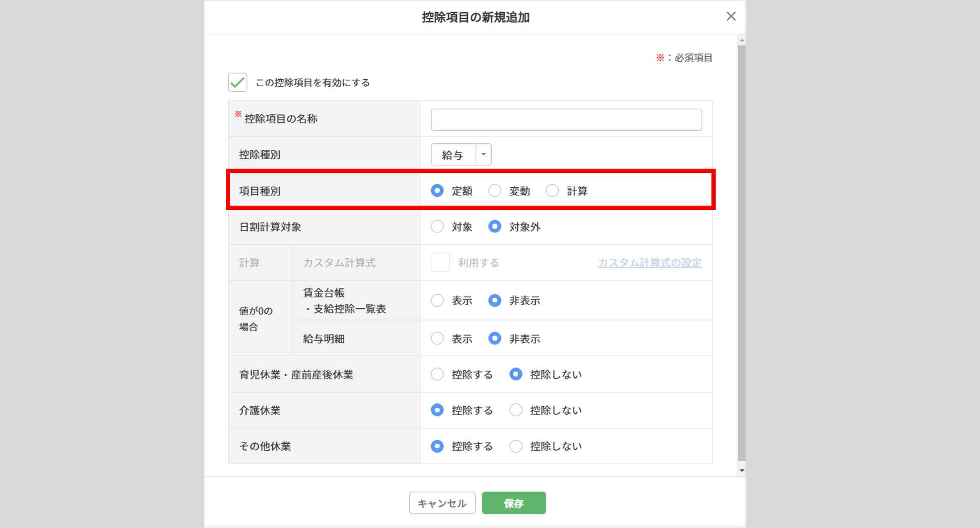
Task: Select 定額 radio for 項目種別
Action: (437, 191)
